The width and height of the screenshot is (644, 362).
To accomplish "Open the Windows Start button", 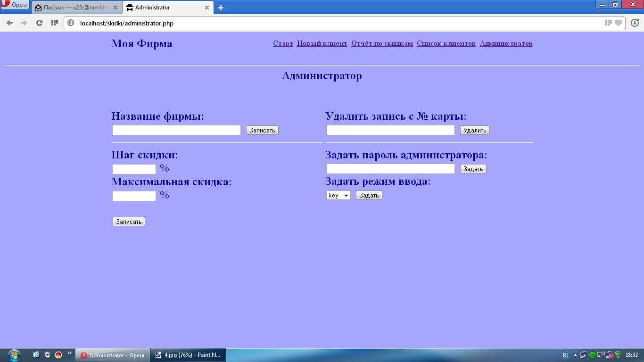I will (14, 354).
